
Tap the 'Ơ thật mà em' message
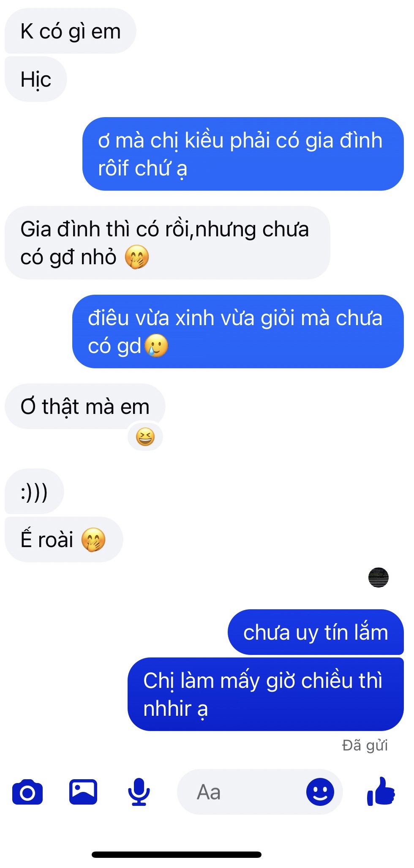[x=85, y=406]
